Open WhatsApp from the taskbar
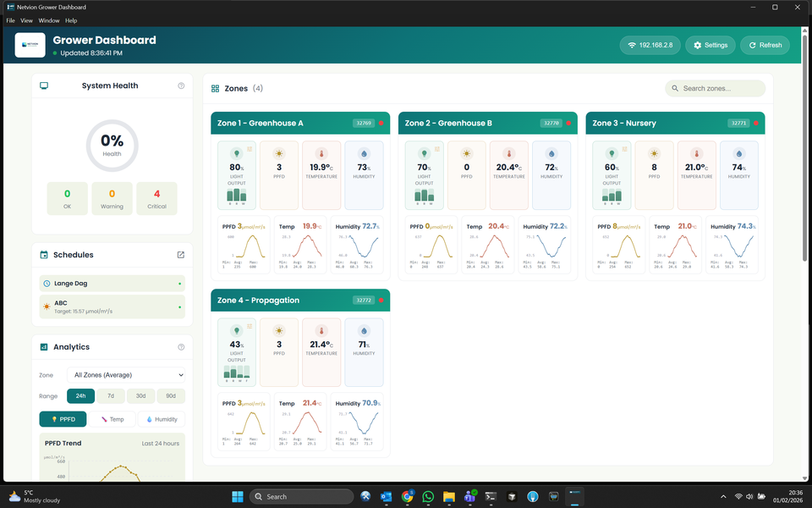Image resolution: width=812 pixels, height=508 pixels. coord(428,497)
